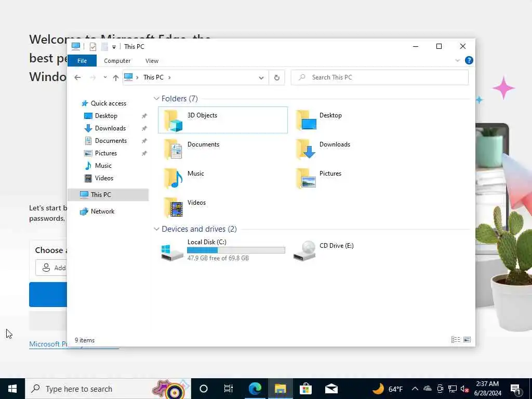Click the New folder icon in title bar
Viewport: 532px width, 399px height.
coord(104,46)
